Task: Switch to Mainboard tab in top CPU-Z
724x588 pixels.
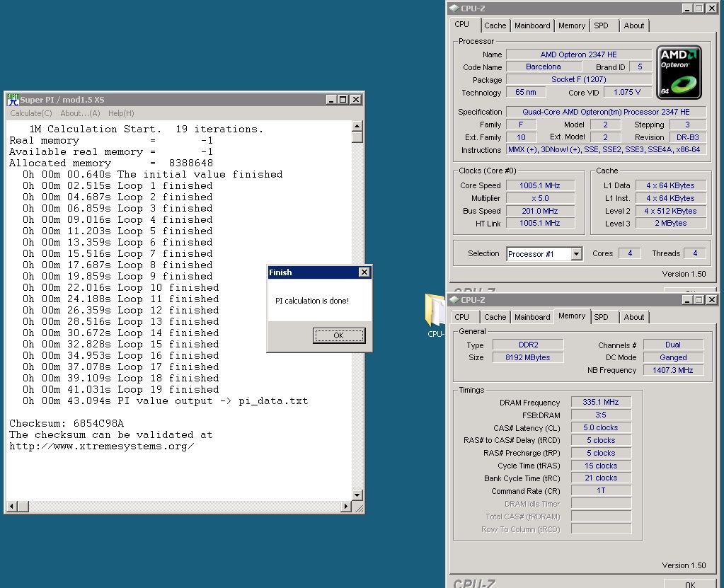Action: coord(532,26)
